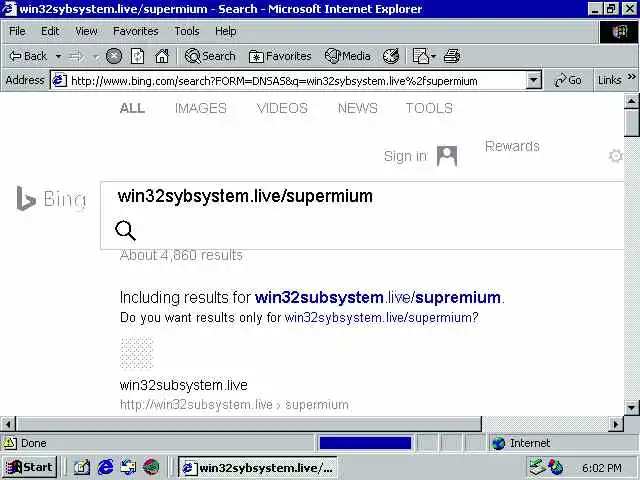640x480 pixels.
Task: Click the 6:02 PM clock
Action: [x=602, y=468]
